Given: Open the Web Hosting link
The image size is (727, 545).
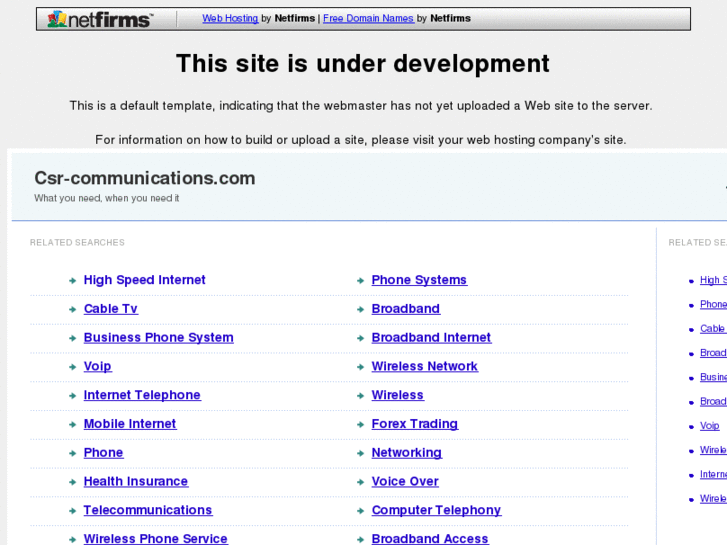Looking at the screenshot, I should tap(230, 18).
